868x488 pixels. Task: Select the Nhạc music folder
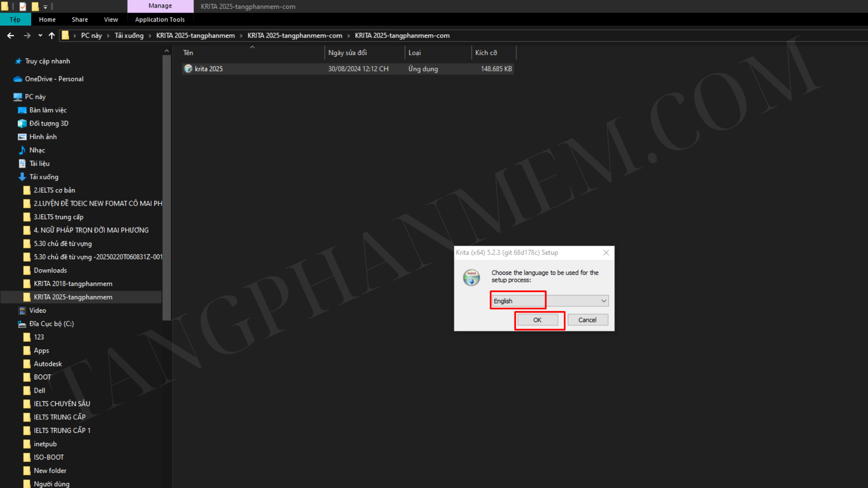coord(37,150)
